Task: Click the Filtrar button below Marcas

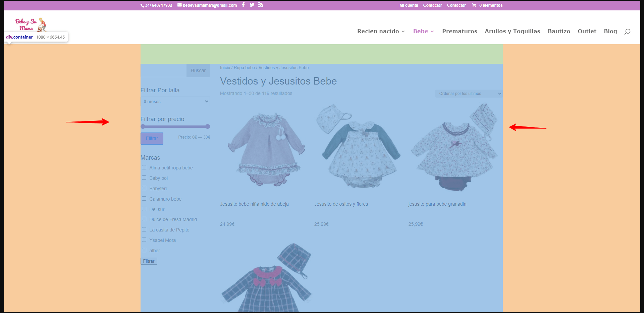Action: click(x=149, y=261)
